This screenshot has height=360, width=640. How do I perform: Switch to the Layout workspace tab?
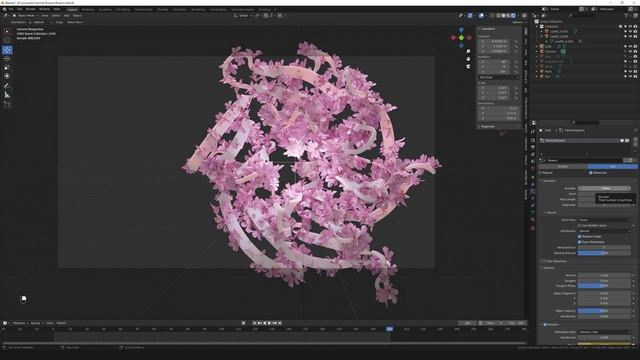72,9
